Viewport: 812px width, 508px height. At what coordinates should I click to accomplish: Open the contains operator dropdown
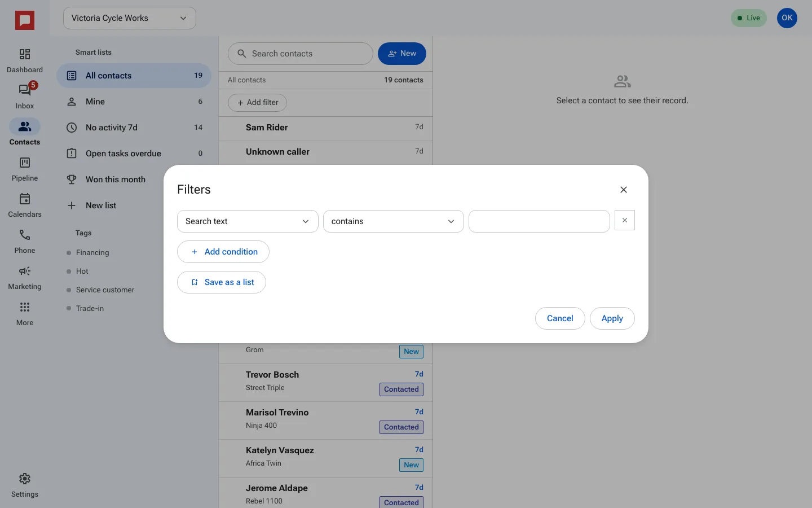(x=394, y=221)
